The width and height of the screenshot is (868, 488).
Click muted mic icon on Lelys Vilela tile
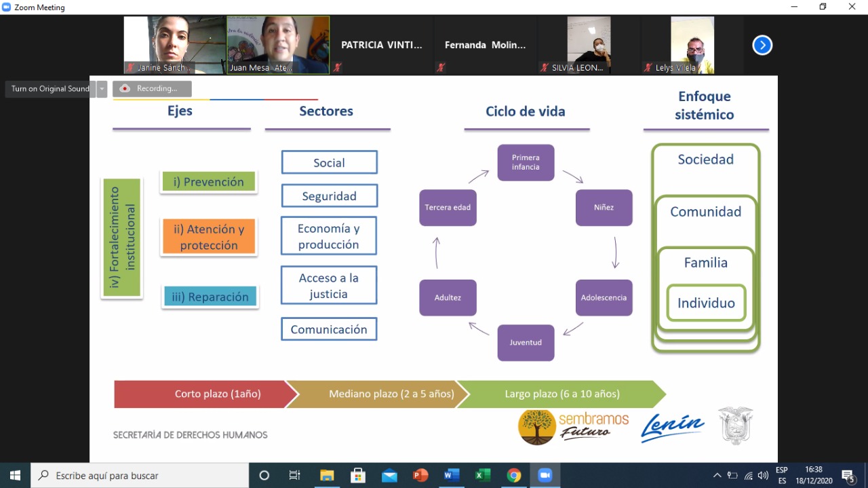[x=648, y=68]
